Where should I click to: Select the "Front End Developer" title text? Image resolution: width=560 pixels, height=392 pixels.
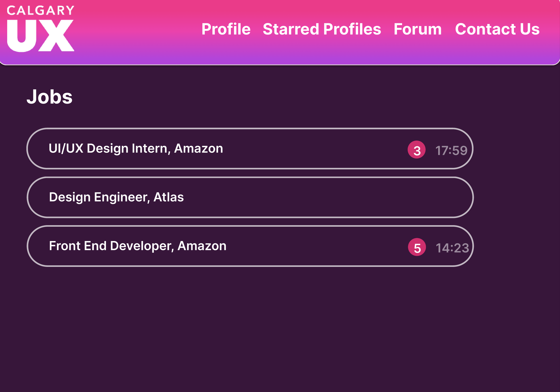point(110,246)
